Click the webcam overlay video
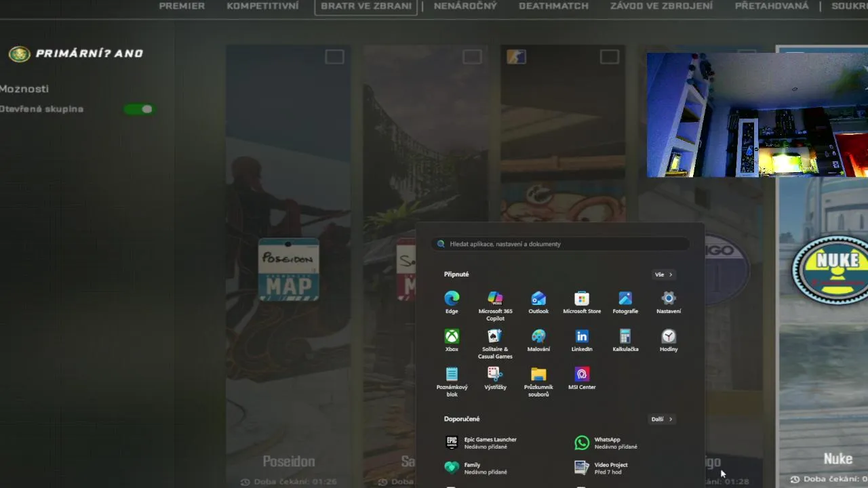The width and height of the screenshot is (868, 488). pos(757,115)
